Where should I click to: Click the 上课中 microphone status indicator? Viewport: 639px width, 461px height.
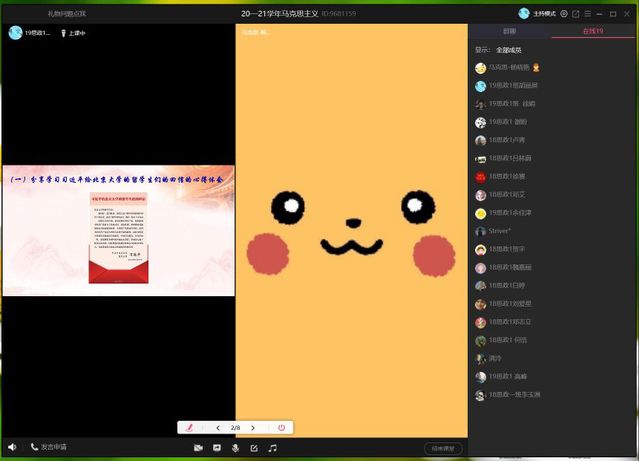click(x=73, y=33)
